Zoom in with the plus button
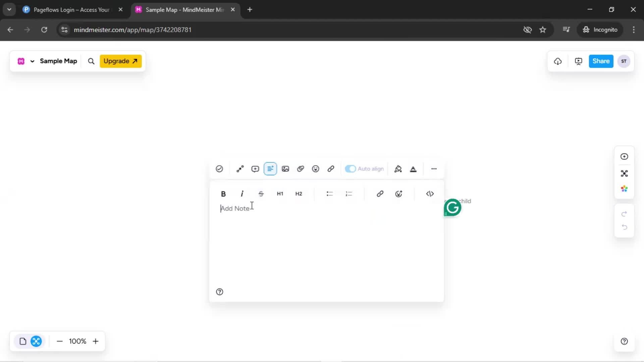Image resolution: width=644 pixels, height=362 pixels. [x=96, y=342]
